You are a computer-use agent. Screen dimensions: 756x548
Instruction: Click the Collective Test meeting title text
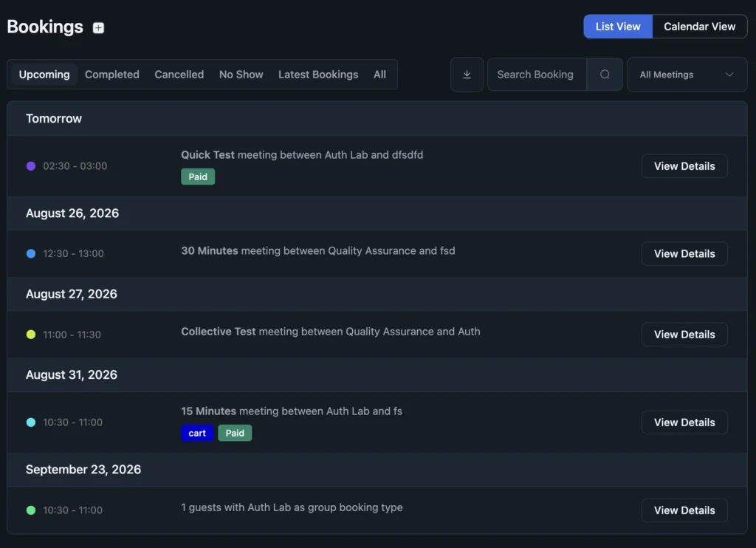(331, 332)
